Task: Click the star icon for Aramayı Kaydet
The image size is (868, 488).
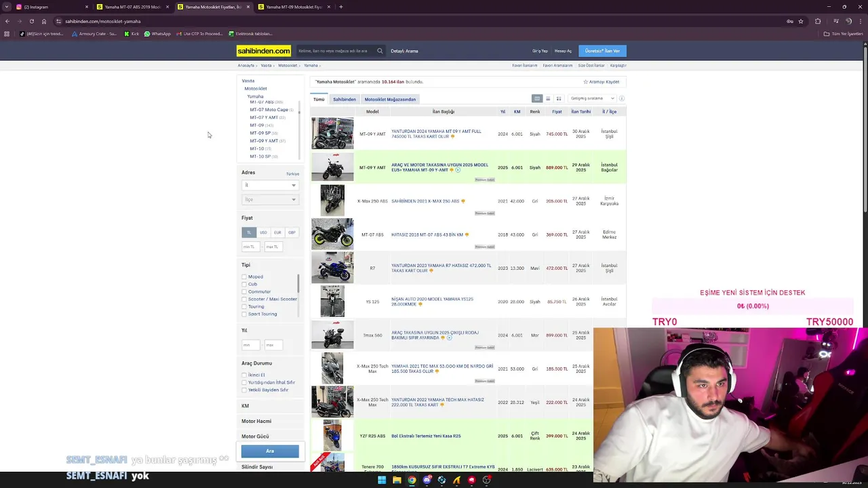Action: tap(585, 82)
